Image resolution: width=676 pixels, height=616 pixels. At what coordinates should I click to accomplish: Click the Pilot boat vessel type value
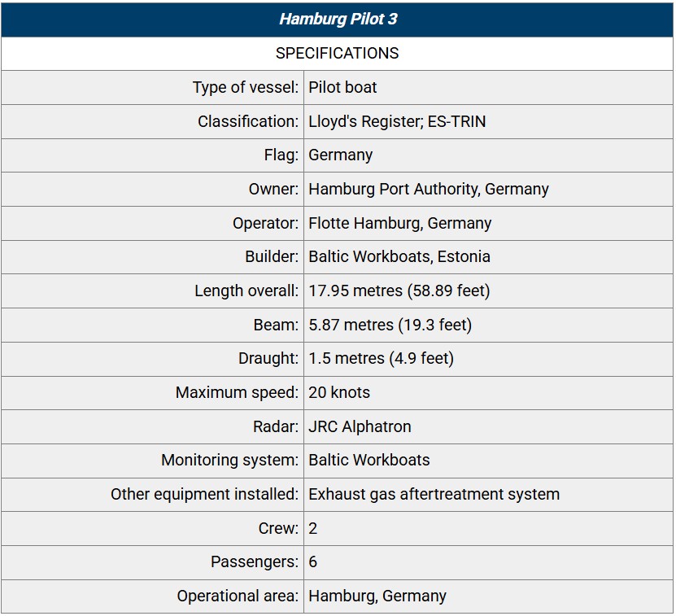click(x=342, y=88)
